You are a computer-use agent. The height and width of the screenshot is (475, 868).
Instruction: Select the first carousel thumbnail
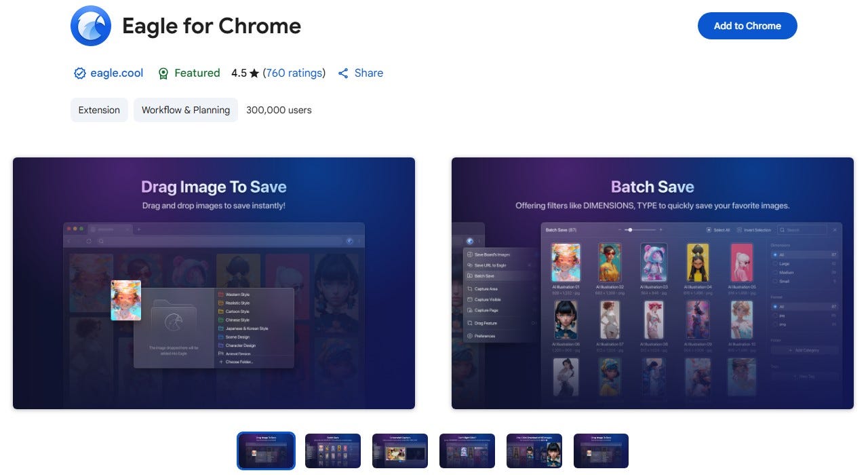(x=266, y=451)
